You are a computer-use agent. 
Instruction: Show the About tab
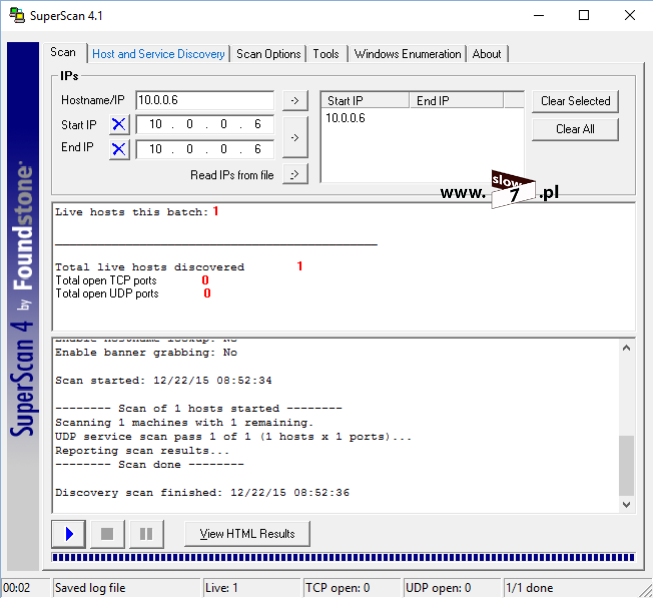pos(487,54)
